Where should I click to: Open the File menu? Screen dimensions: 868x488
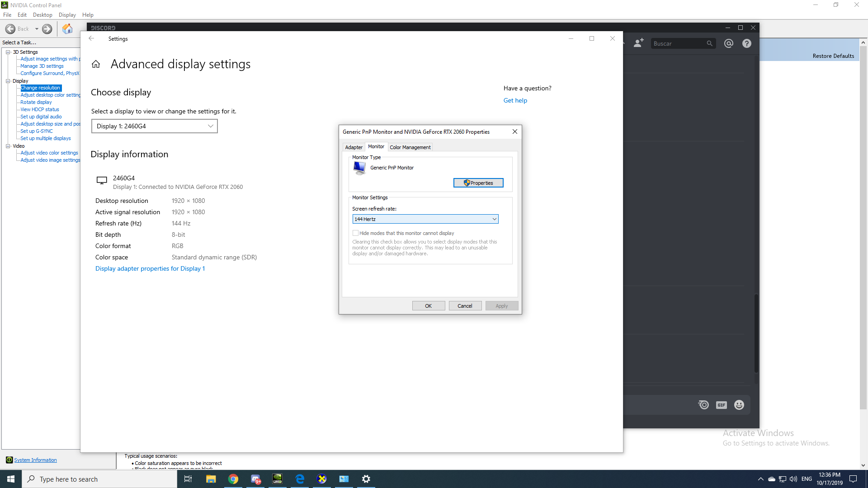click(x=7, y=15)
